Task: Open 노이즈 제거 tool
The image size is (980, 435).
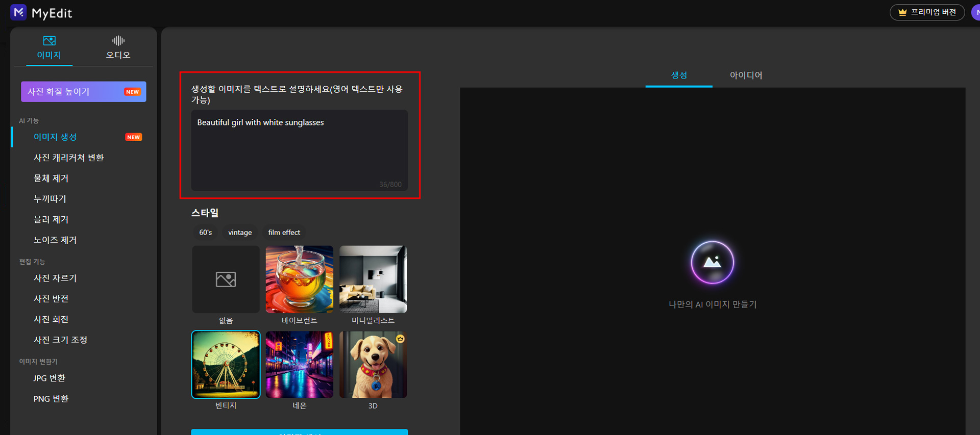Action: click(55, 240)
